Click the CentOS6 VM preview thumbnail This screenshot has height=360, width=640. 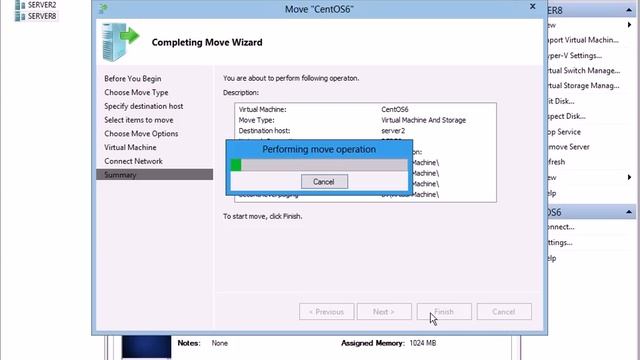(147, 347)
